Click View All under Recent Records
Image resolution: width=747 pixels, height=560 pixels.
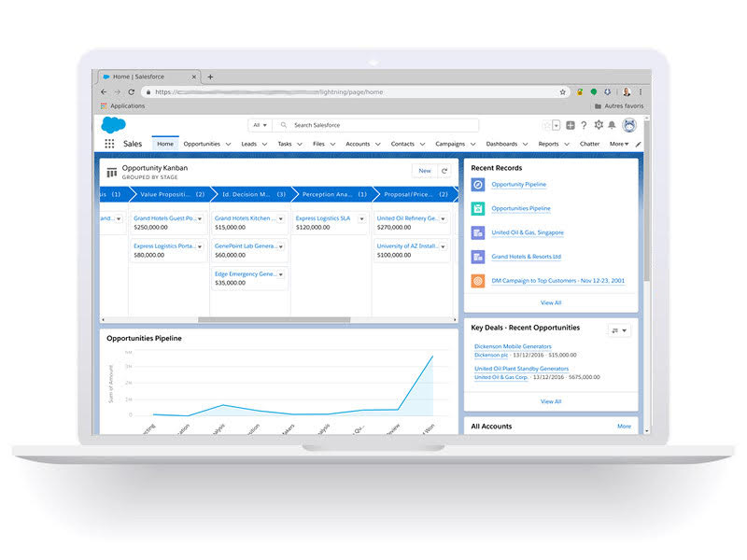(x=551, y=302)
